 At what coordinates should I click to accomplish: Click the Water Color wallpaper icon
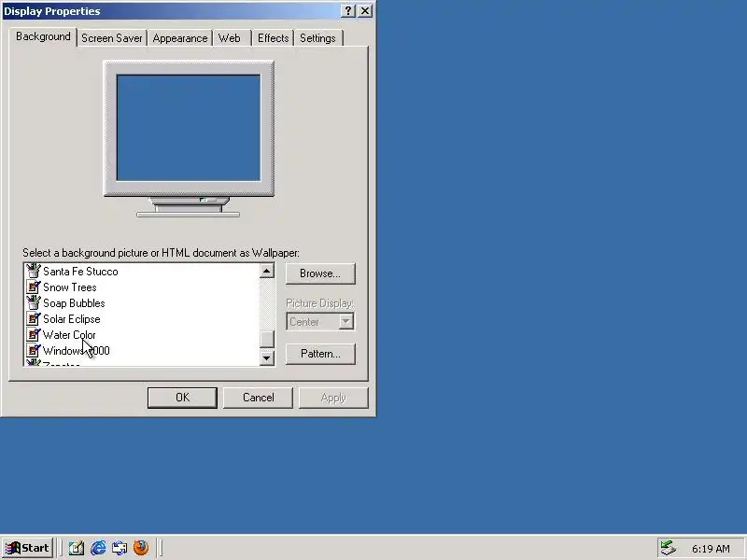click(x=34, y=335)
